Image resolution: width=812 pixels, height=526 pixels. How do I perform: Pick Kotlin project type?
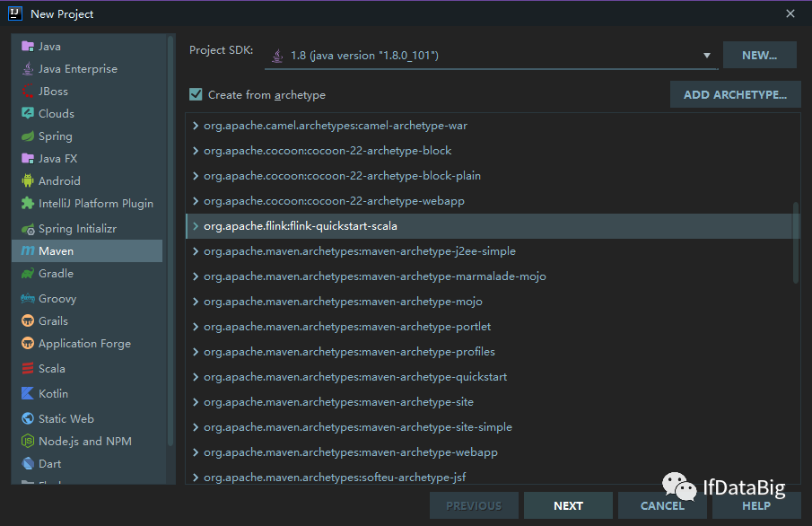[x=87, y=394]
